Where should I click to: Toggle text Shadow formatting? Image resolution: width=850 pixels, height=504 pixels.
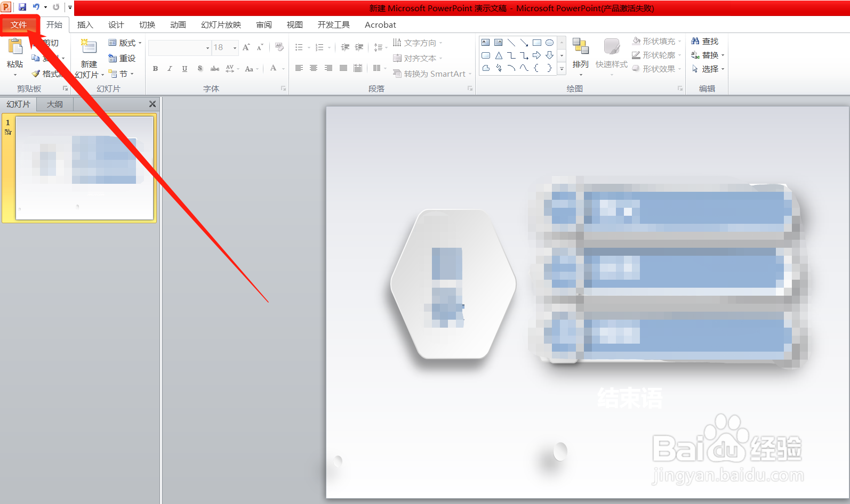(199, 69)
